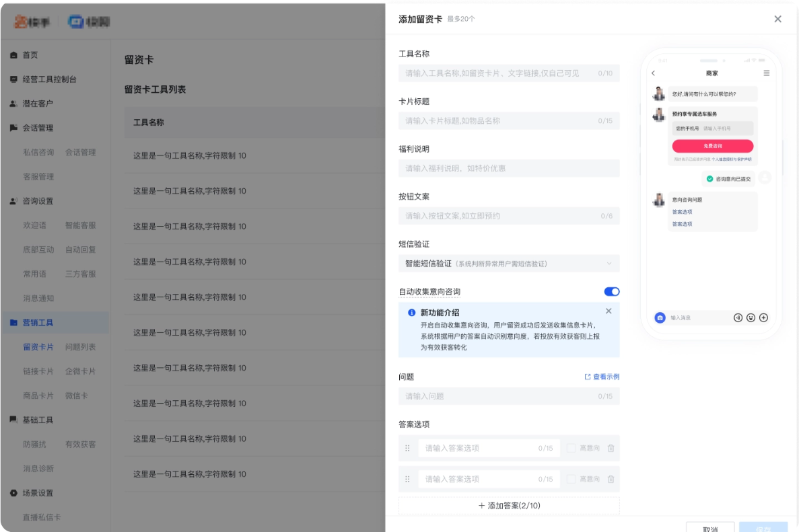This screenshot has height=532, width=799.
Task: Click the 工具名称 input field
Action: [508, 73]
